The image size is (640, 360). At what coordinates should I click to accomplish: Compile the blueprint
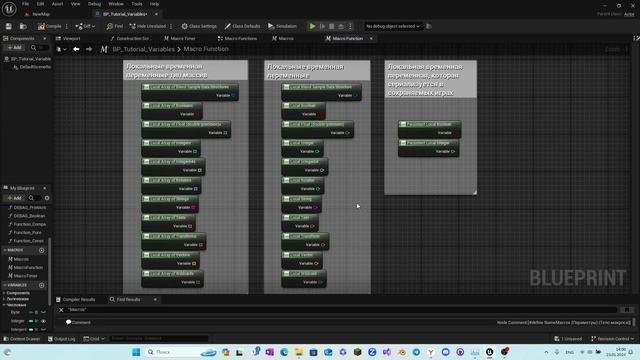(x=49, y=26)
